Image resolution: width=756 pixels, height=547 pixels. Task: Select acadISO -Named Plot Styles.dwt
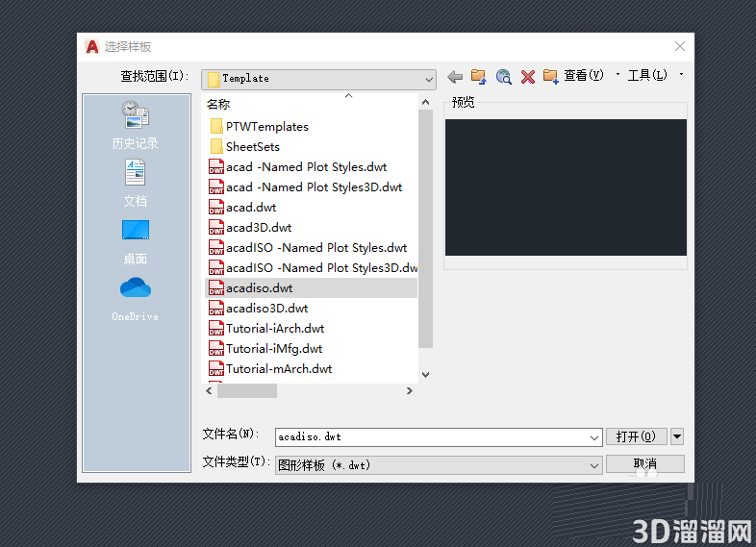coord(309,248)
